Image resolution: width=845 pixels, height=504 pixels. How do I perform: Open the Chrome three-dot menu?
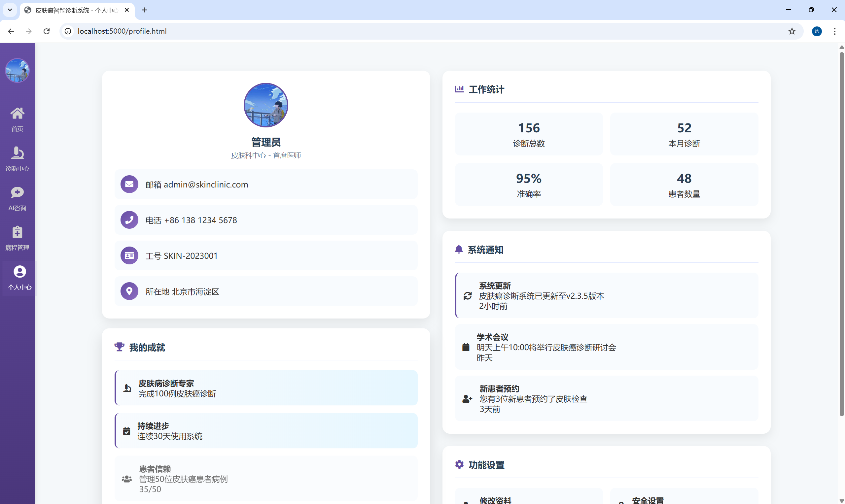coord(834,31)
